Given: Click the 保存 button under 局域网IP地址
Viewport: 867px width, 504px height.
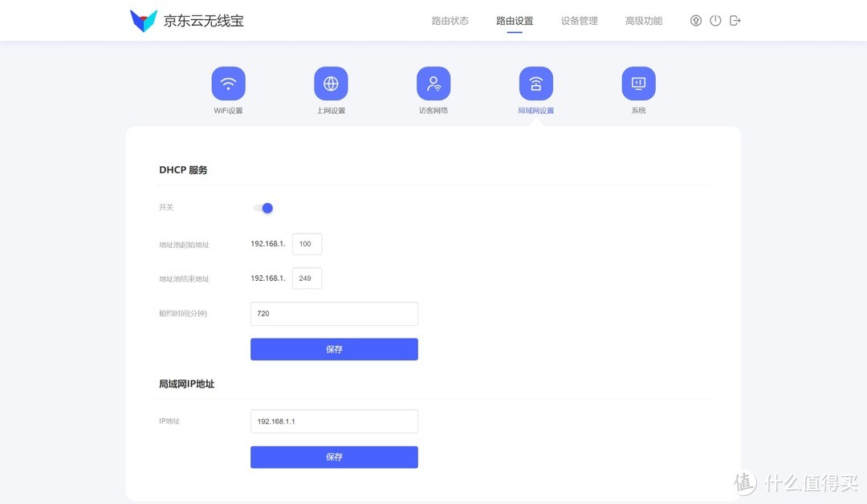Looking at the screenshot, I should tap(333, 457).
